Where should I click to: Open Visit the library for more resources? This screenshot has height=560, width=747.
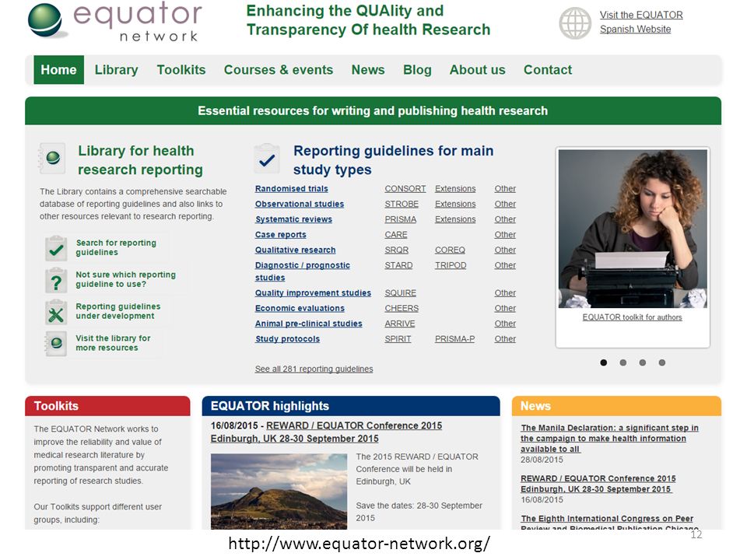pyautogui.click(x=113, y=343)
